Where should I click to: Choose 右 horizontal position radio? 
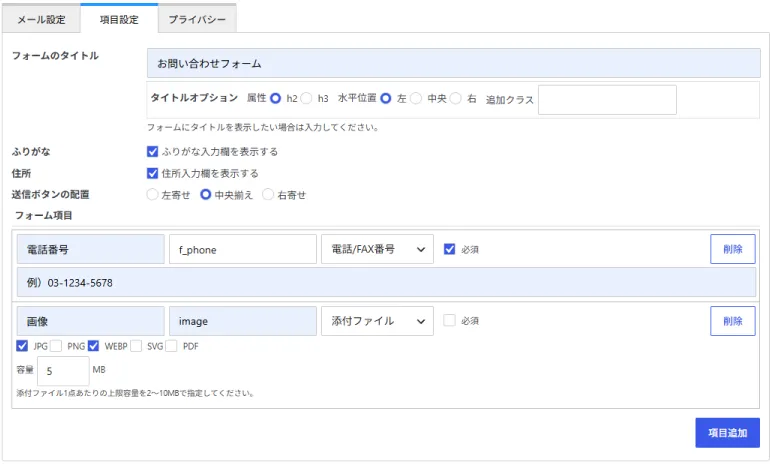pos(456,98)
